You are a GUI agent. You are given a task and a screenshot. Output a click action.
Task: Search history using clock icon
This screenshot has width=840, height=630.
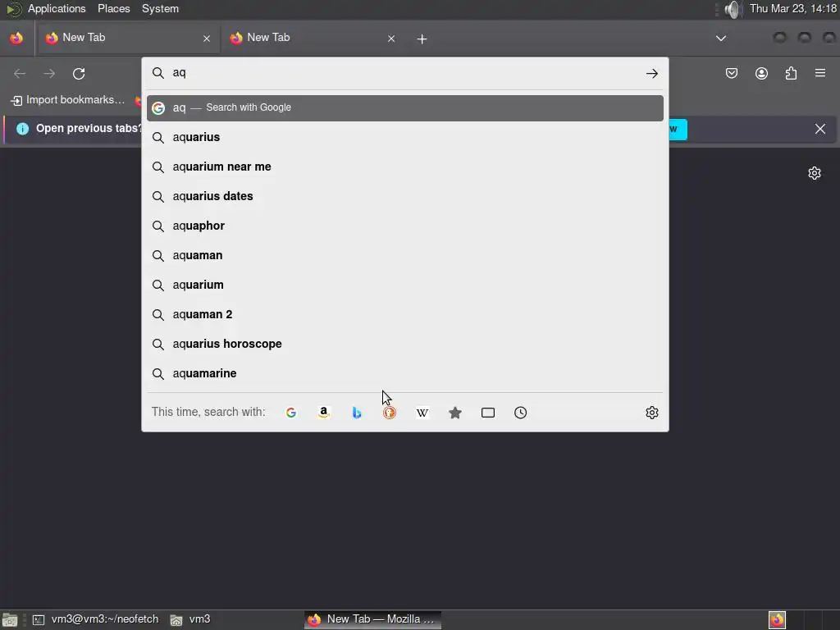pos(521,413)
